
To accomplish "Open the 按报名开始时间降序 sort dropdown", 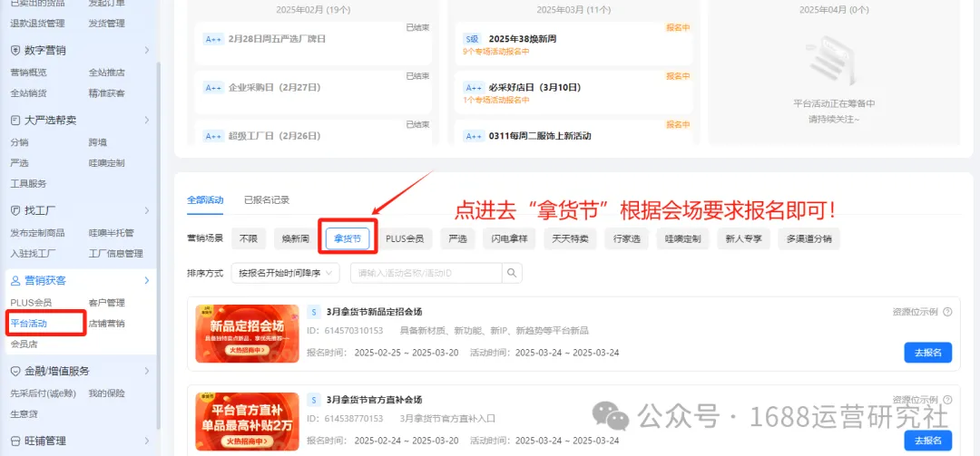I will [286, 273].
